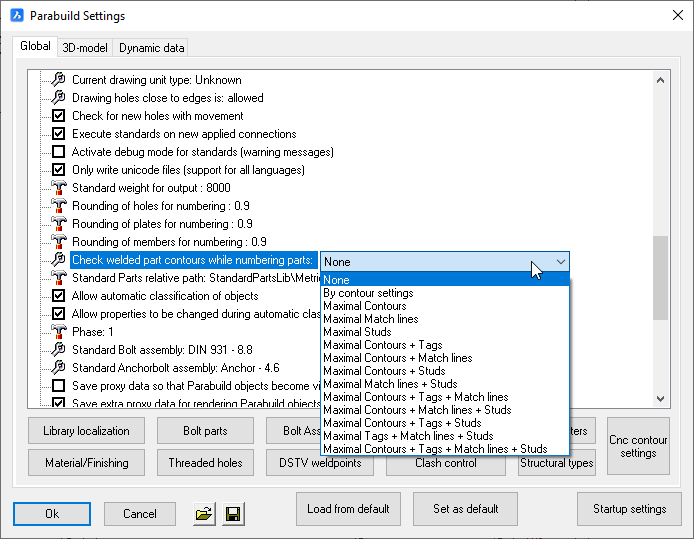Collapse the welded part contours dropdown arrow
Screen dimensions: 694x539
pos(559,261)
